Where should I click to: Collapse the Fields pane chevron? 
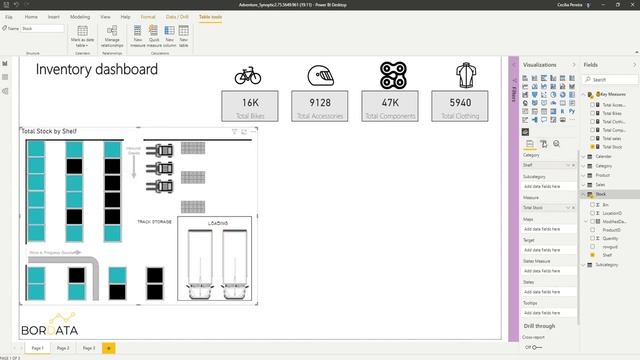point(635,65)
